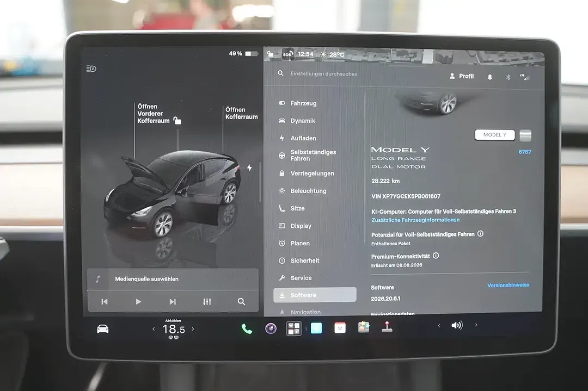Select the Sitze menu entry
Image resolution: width=588 pixels, height=391 pixels.
coord(292,208)
